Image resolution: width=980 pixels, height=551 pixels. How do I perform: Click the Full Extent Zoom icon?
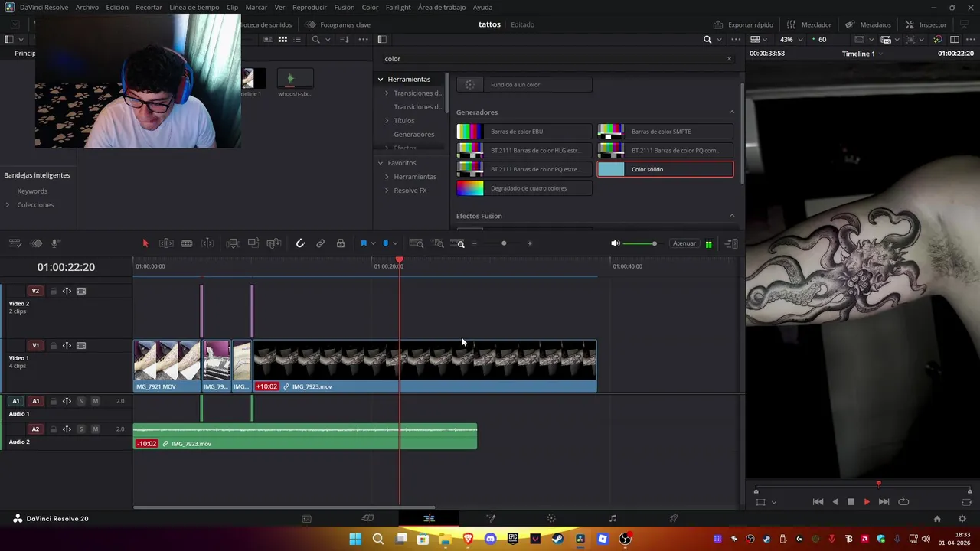point(416,243)
